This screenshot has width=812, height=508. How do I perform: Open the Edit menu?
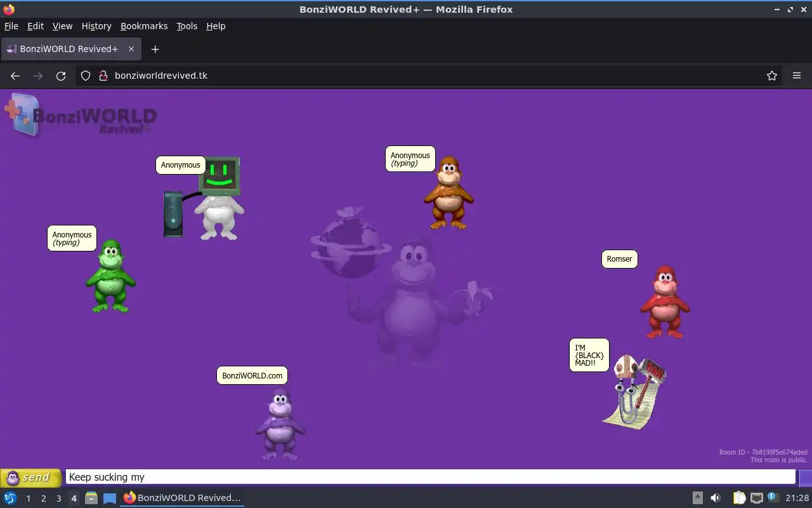[x=36, y=26]
